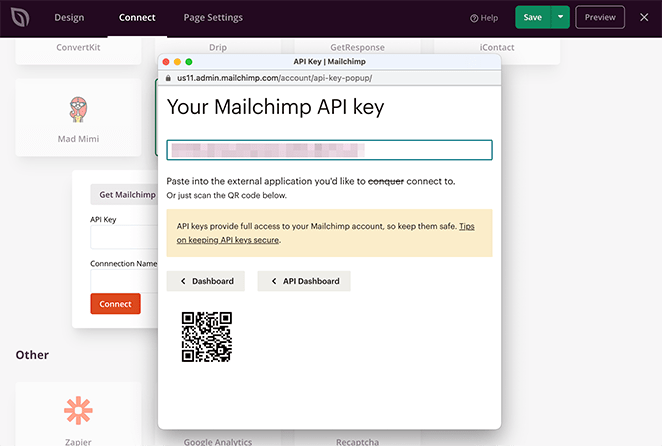Image resolution: width=662 pixels, height=446 pixels.
Task: Select the GetResponse integration card
Action: pyautogui.click(x=358, y=46)
